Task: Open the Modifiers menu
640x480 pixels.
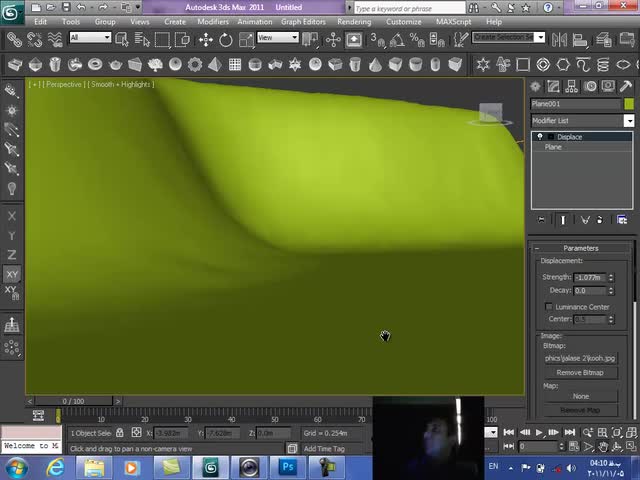Action: (x=213, y=22)
